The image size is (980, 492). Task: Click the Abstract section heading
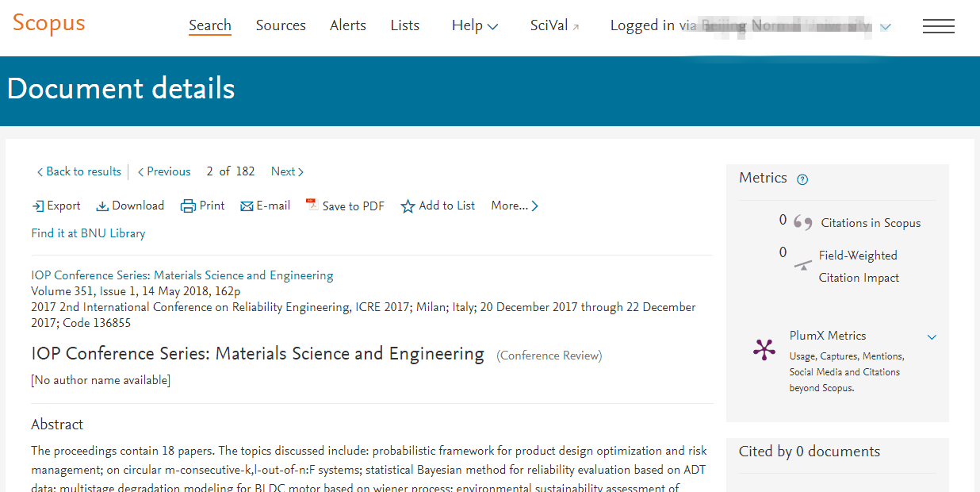57,425
